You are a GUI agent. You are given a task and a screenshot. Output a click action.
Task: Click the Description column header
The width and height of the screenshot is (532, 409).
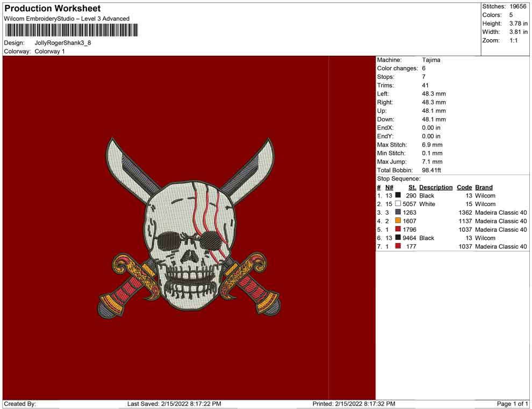[436, 187]
